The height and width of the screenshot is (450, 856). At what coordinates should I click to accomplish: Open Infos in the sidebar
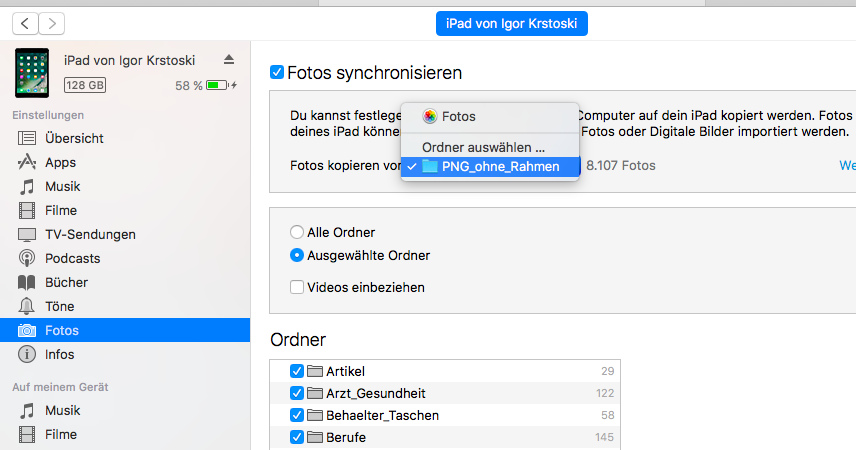pos(59,354)
